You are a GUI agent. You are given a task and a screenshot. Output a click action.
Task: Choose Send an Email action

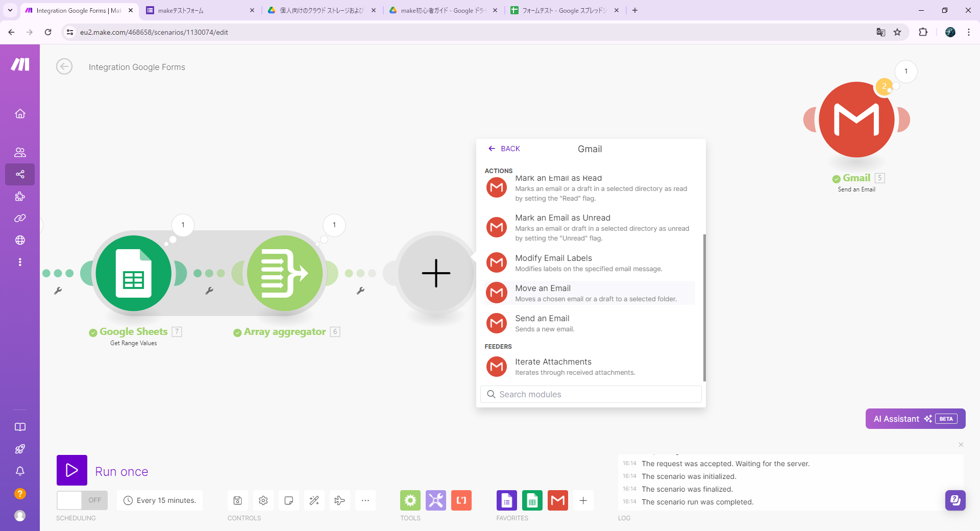(x=590, y=323)
